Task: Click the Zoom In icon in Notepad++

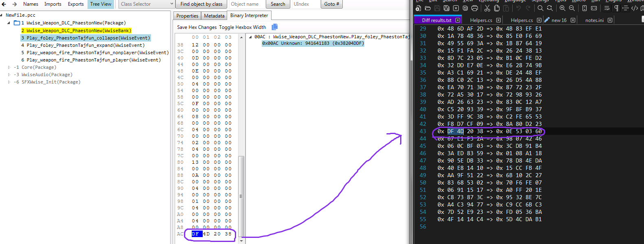Action: (x=562, y=8)
